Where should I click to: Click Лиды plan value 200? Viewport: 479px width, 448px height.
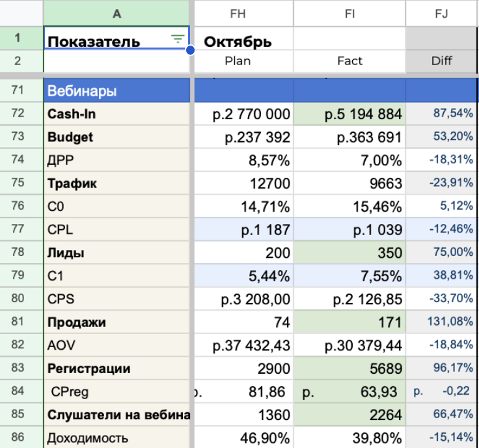click(x=244, y=253)
